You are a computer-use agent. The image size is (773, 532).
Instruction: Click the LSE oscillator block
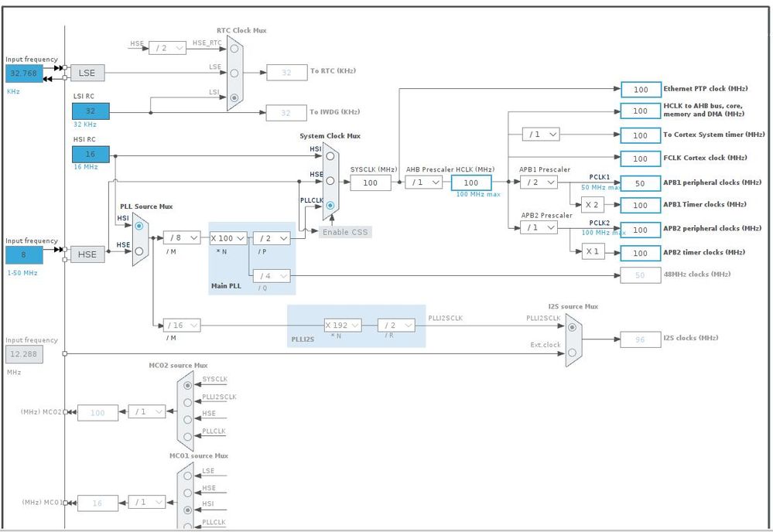pyautogui.click(x=87, y=73)
